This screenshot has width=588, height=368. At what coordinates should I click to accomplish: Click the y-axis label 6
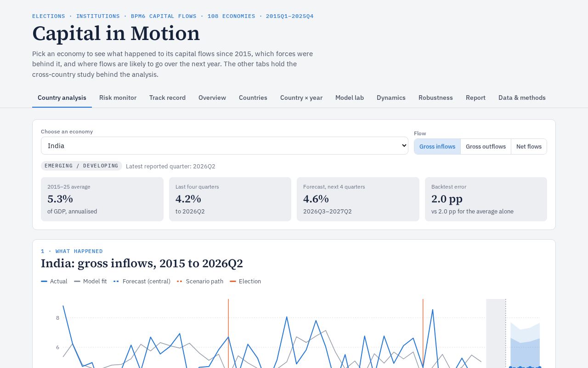pos(57,347)
